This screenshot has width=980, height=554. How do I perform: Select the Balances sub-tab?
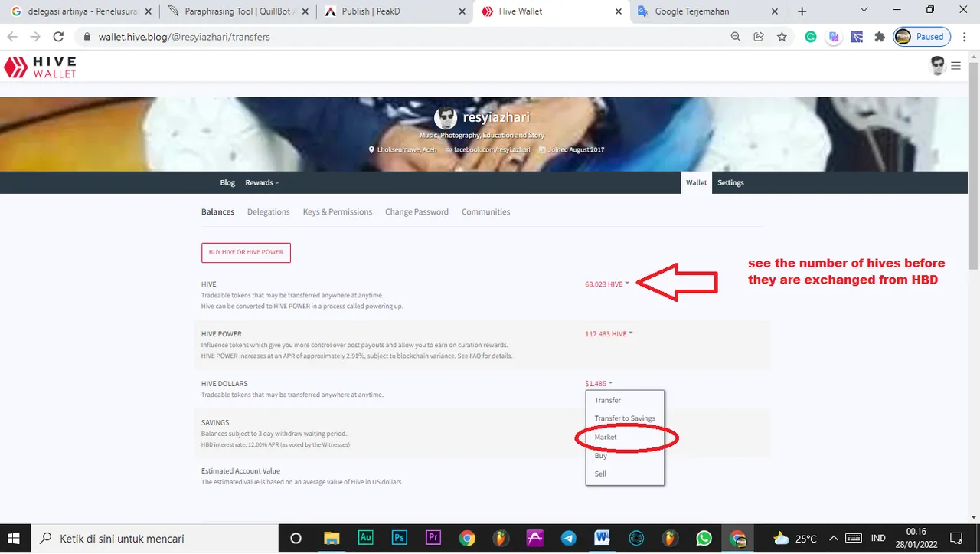pos(217,211)
